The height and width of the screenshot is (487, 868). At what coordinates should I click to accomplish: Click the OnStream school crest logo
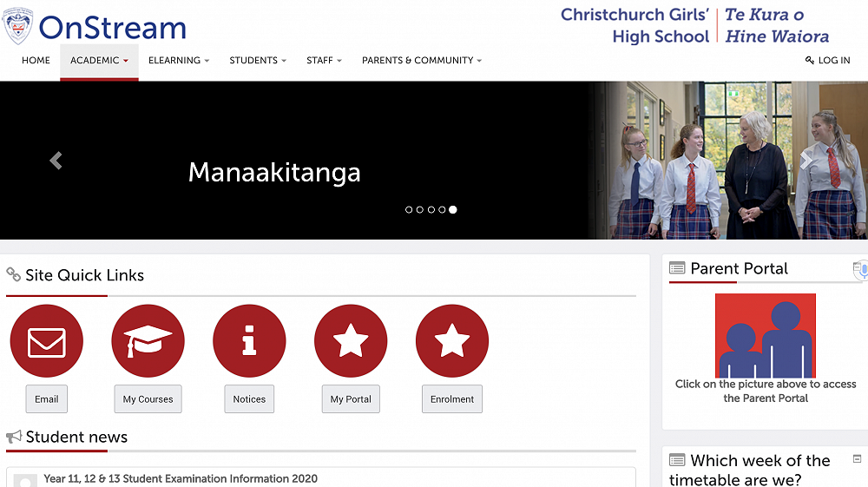(18, 26)
